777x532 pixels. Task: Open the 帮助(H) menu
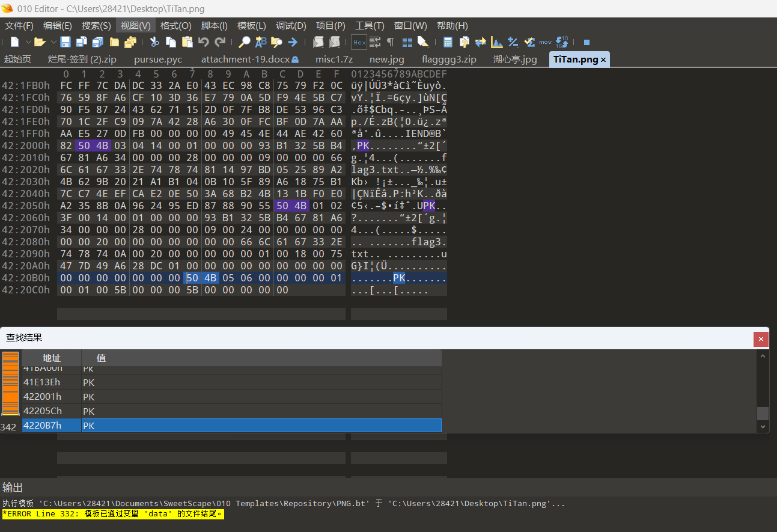point(452,26)
